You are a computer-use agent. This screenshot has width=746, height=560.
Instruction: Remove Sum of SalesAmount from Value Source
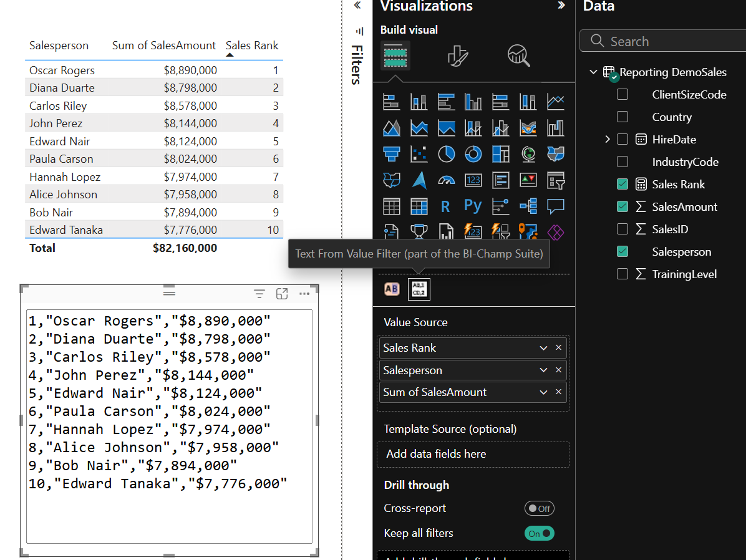coord(558,392)
